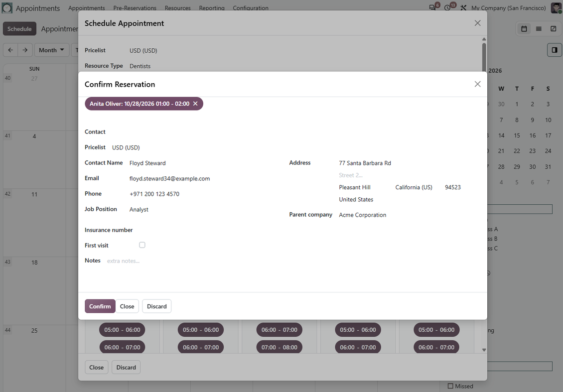
Task: Click Schedule Appointment scrollbar down arrow
Action: pyautogui.click(x=484, y=350)
